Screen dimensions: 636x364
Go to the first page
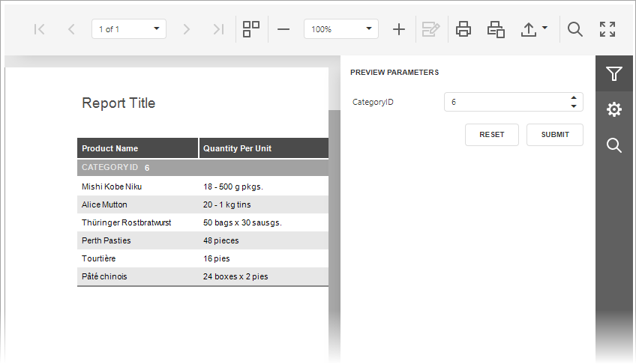[39, 29]
